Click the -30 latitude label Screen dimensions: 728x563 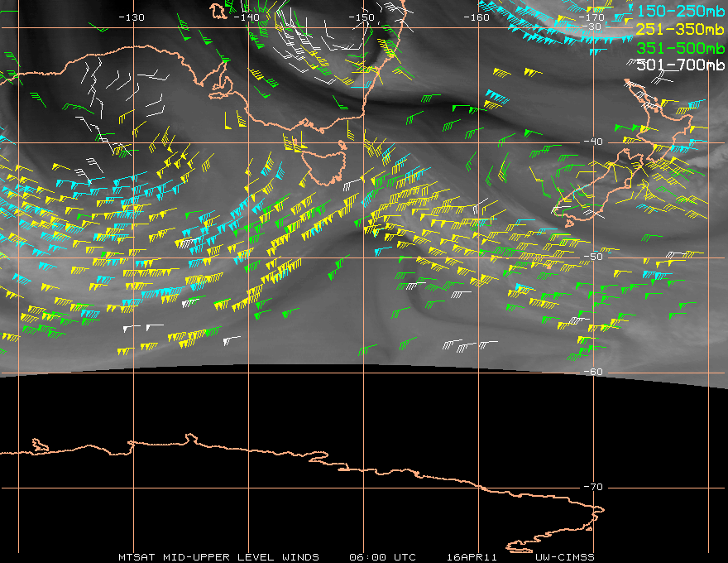click(591, 26)
